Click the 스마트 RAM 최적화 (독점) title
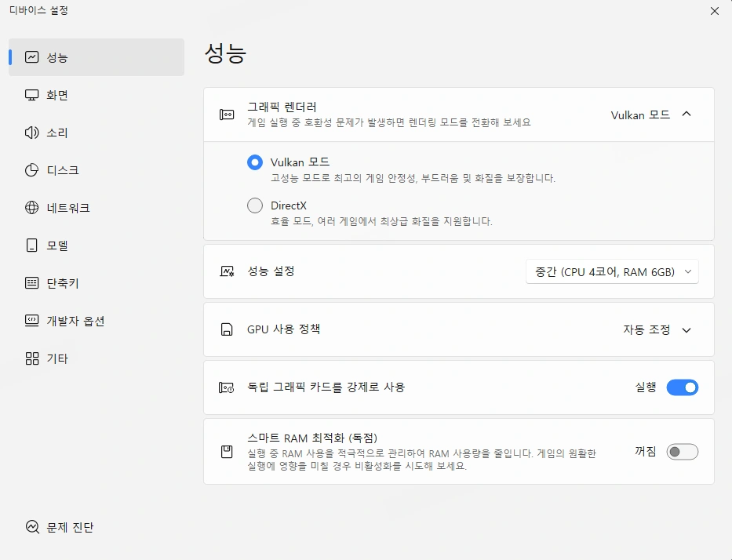Screen dimensions: 732x560 pyautogui.click(x=312, y=438)
